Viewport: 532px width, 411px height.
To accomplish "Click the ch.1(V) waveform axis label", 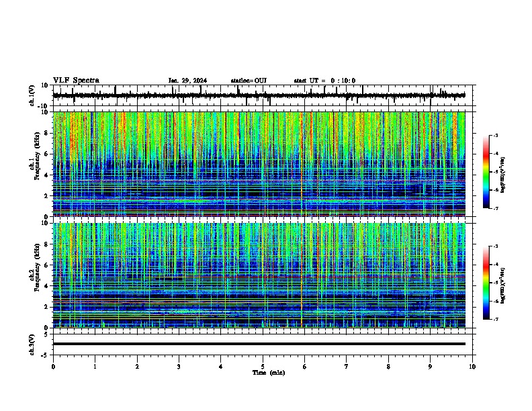I will click(32, 95).
